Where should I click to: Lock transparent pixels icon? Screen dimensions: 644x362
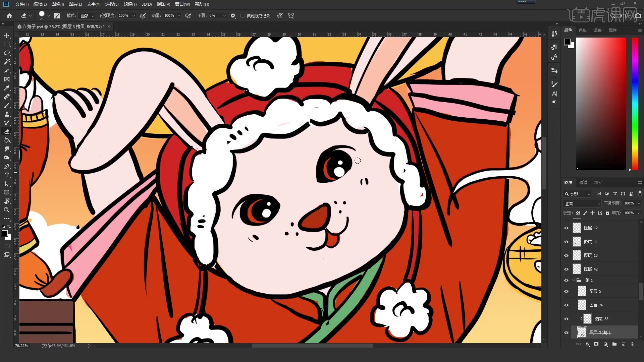coord(578,213)
